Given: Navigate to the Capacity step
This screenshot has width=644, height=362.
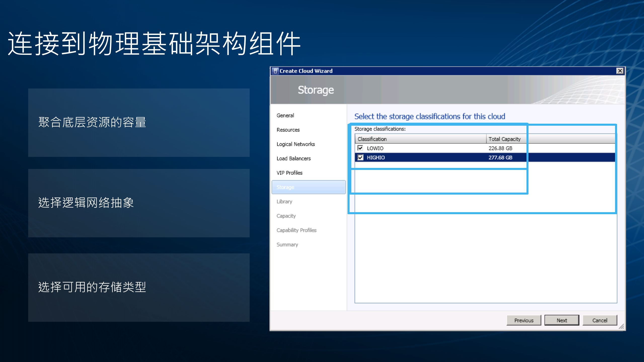Looking at the screenshot, I should pyautogui.click(x=286, y=216).
